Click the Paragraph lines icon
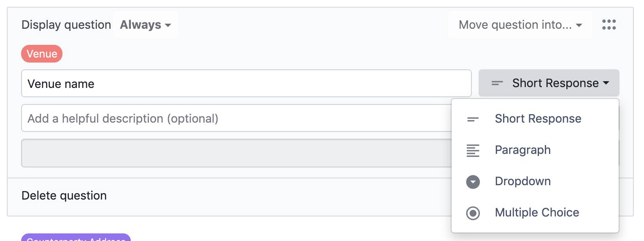Viewport: 644px width, 241px height. (473, 151)
